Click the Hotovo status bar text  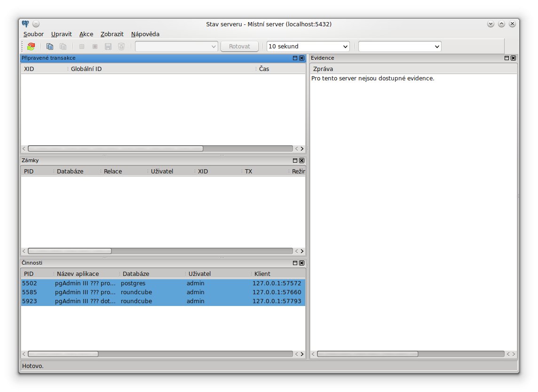pyautogui.click(x=33, y=366)
